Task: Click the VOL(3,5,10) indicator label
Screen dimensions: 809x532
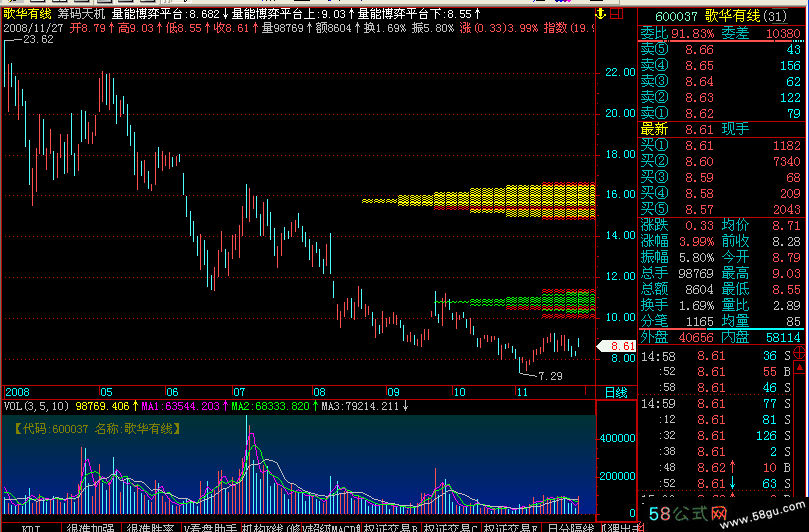Action: [36, 406]
